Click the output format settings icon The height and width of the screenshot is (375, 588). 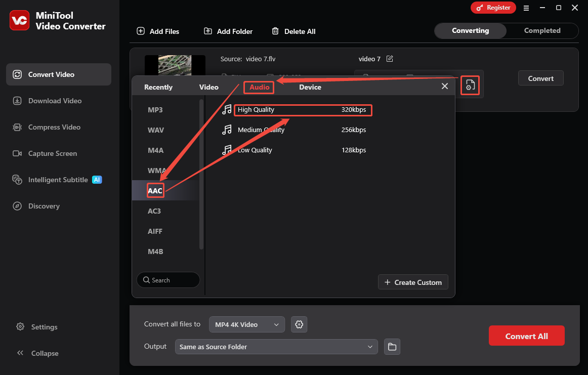(x=470, y=85)
